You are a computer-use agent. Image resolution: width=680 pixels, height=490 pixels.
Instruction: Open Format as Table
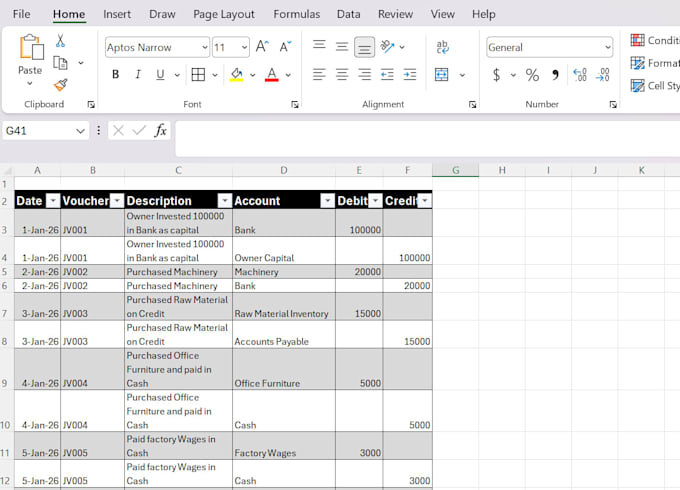[x=655, y=63]
